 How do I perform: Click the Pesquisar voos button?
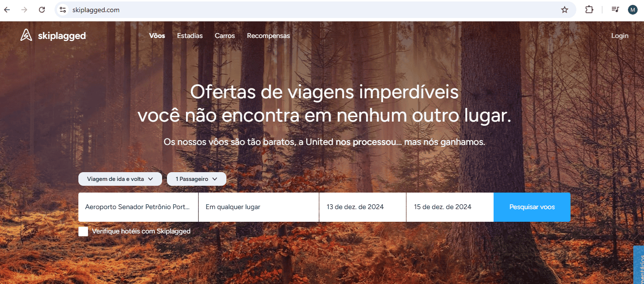[x=532, y=207]
